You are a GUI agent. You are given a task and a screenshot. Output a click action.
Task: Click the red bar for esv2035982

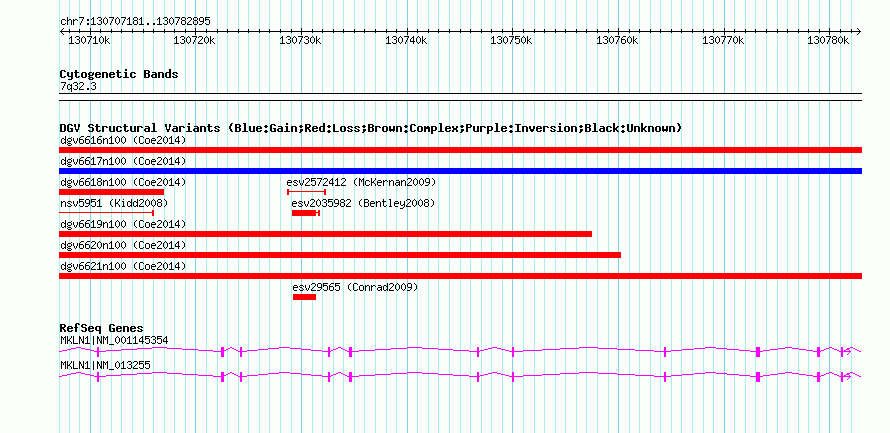point(306,213)
